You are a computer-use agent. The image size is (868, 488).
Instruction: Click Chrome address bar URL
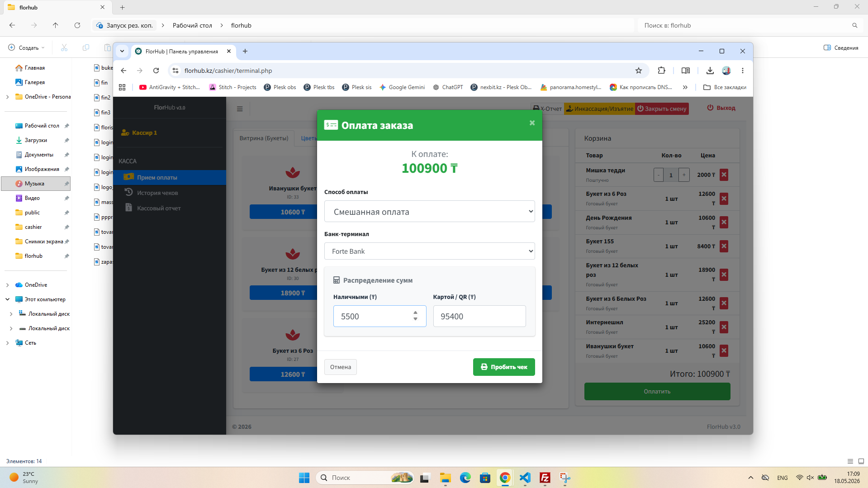tap(228, 71)
